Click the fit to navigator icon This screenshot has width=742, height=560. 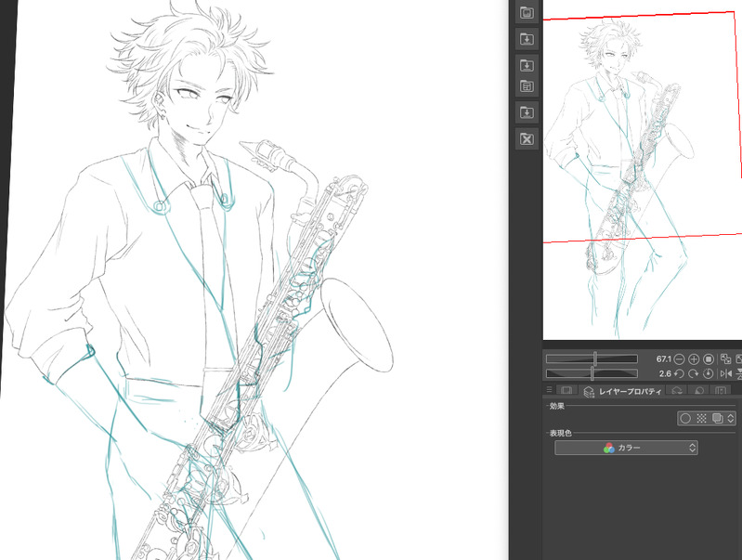coord(725,359)
